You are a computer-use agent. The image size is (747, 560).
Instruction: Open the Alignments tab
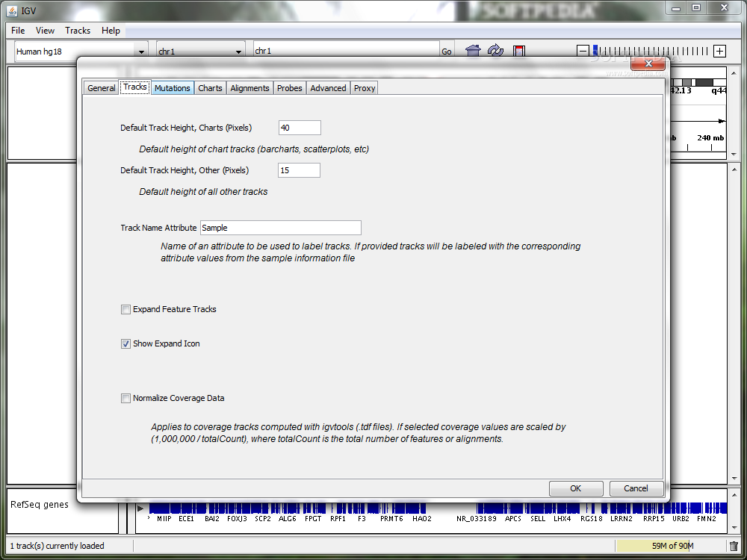250,88
